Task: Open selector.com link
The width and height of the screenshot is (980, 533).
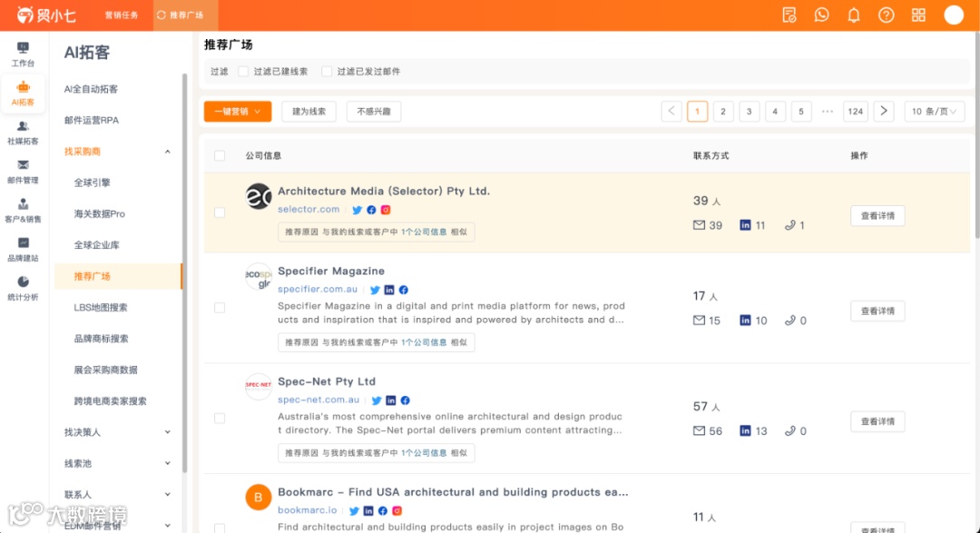Action: [x=309, y=210]
